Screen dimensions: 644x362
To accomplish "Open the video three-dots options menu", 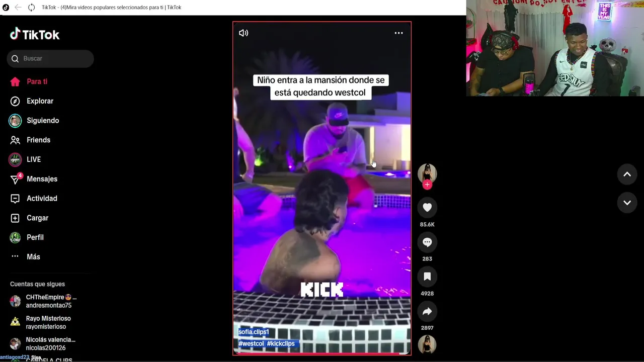I will click(x=398, y=33).
